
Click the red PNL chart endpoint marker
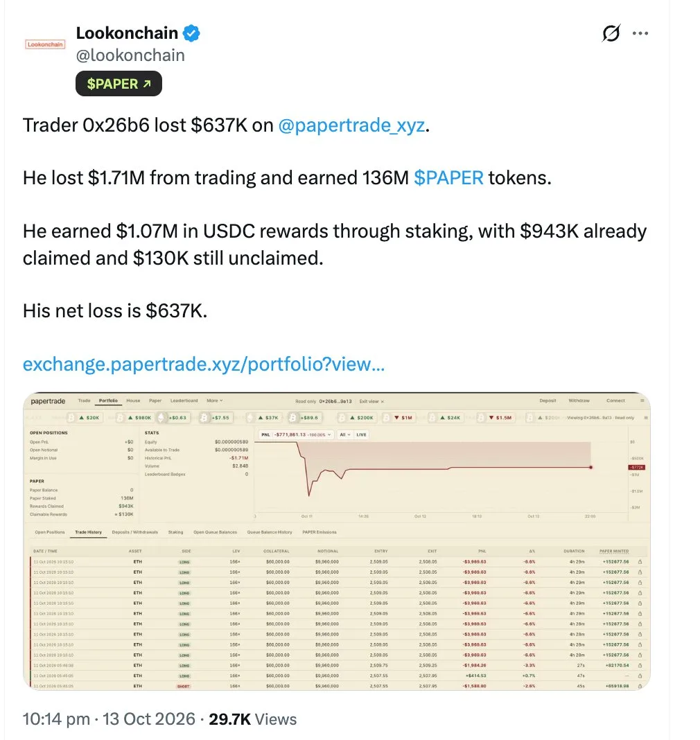click(x=591, y=467)
